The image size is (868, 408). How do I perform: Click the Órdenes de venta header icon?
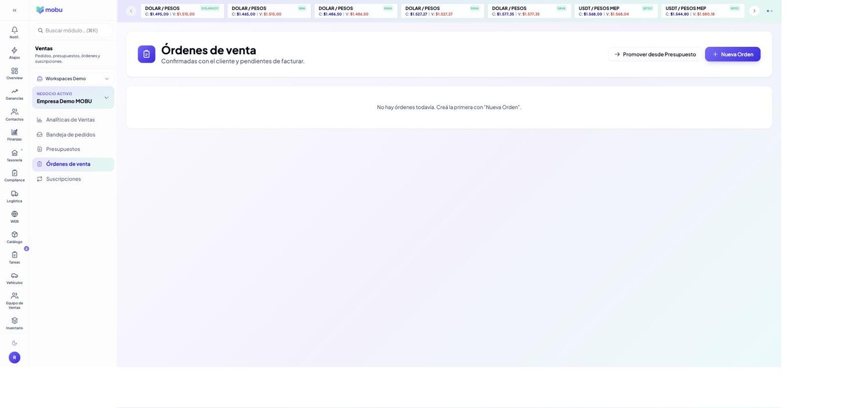pyautogui.click(x=146, y=54)
